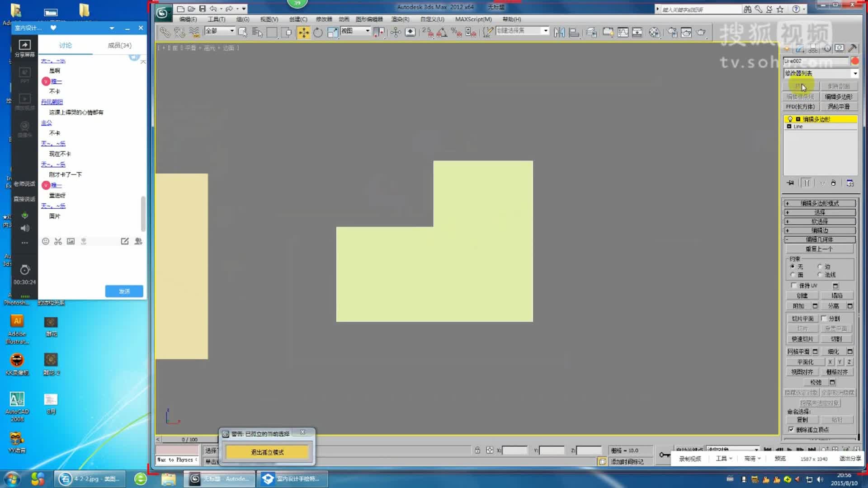
Task: Click the Line002 object color swatch
Action: tap(854, 61)
